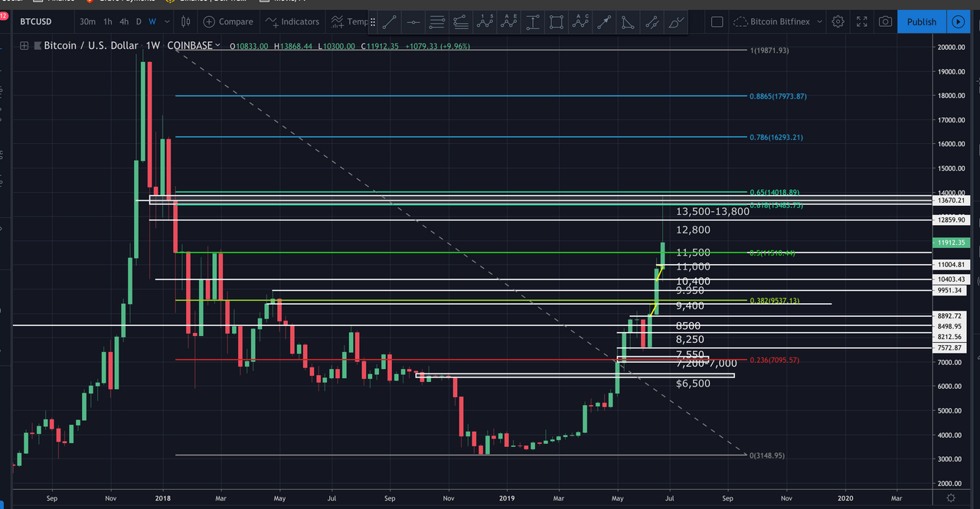Grab the floating drawing toolbar handle
This screenshot has width=980, height=509.
(373, 22)
